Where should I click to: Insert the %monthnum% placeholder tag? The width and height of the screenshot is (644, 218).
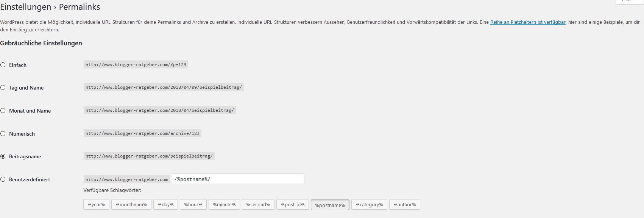click(x=131, y=204)
